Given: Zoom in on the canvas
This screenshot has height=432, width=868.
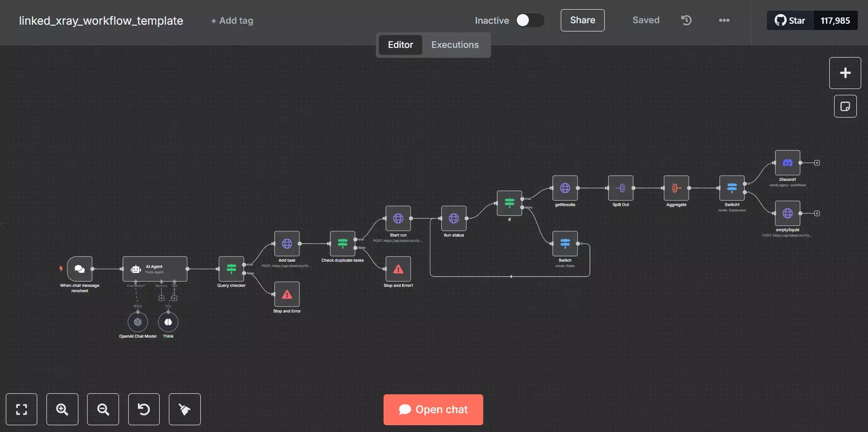Looking at the screenshot, I should pyautogui.click(x=62, y=409).
